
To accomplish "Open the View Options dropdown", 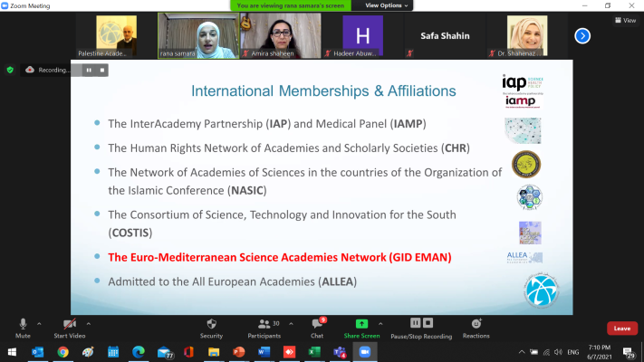I will [388, 5].
